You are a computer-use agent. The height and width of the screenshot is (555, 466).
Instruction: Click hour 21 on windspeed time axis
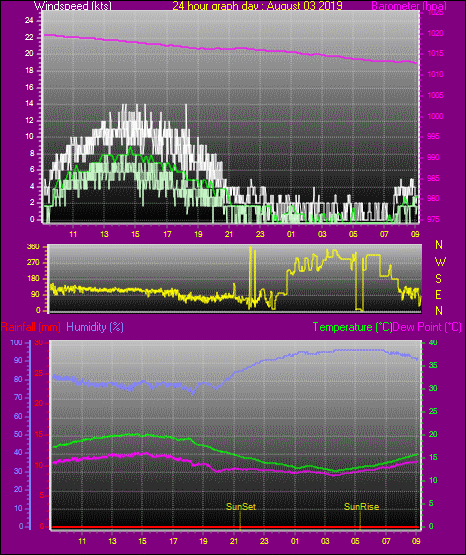(229, 234)
